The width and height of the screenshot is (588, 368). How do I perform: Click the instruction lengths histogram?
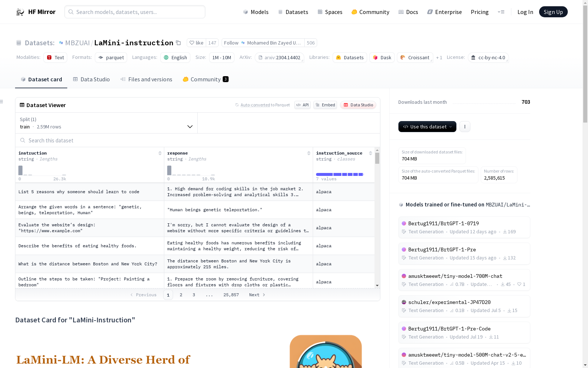click(x=42, y=170)
